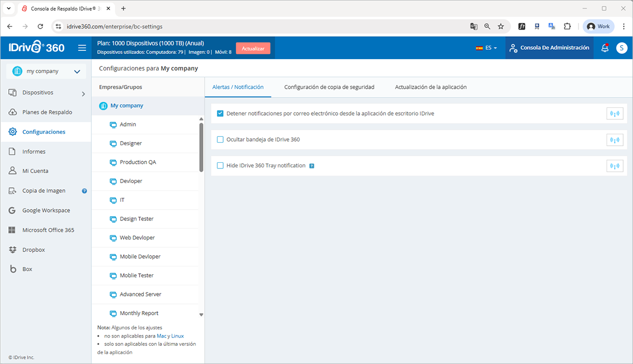The height and width of the screenshot is (364, 633).
Task: Open Google Workspace from sidebar
Action: coord(46,211)
